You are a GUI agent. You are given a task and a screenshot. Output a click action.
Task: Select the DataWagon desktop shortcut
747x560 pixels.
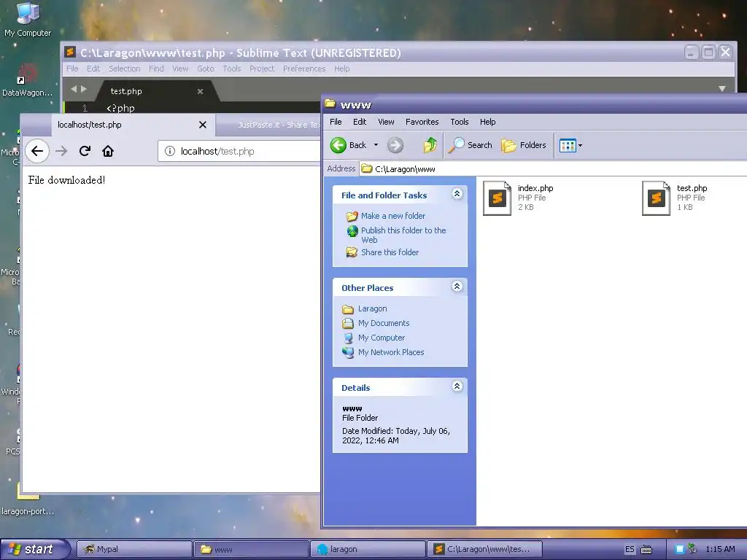pos(28,80)
